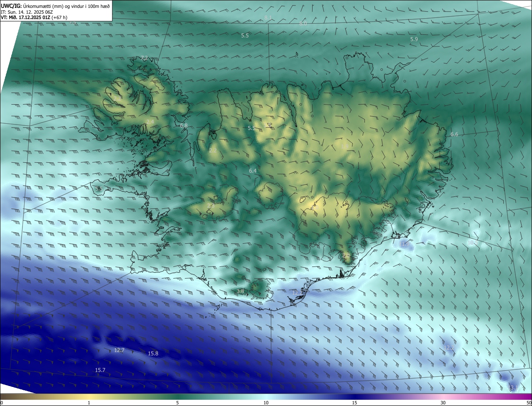Click the 'VT: Mið. 17.12.2025 01Z (+67 h)' line
This screenshot has height=406, width=532.
click(34, 17)
